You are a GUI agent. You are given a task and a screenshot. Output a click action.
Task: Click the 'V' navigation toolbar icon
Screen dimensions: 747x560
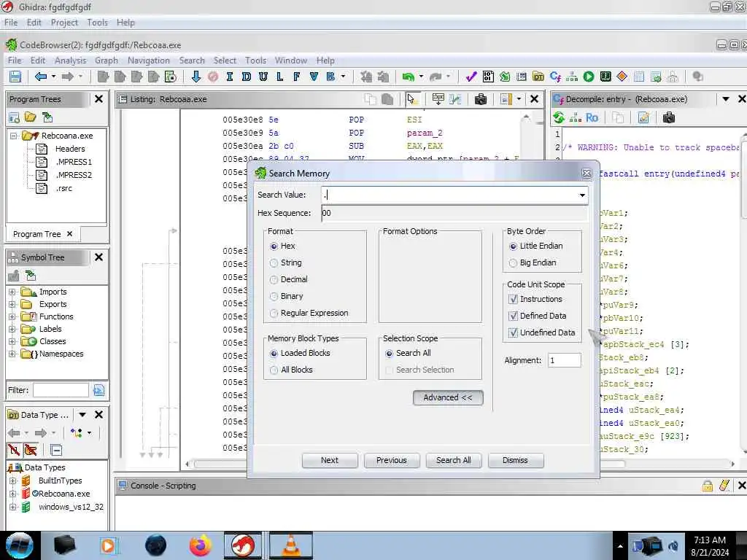tap(314, 77)
